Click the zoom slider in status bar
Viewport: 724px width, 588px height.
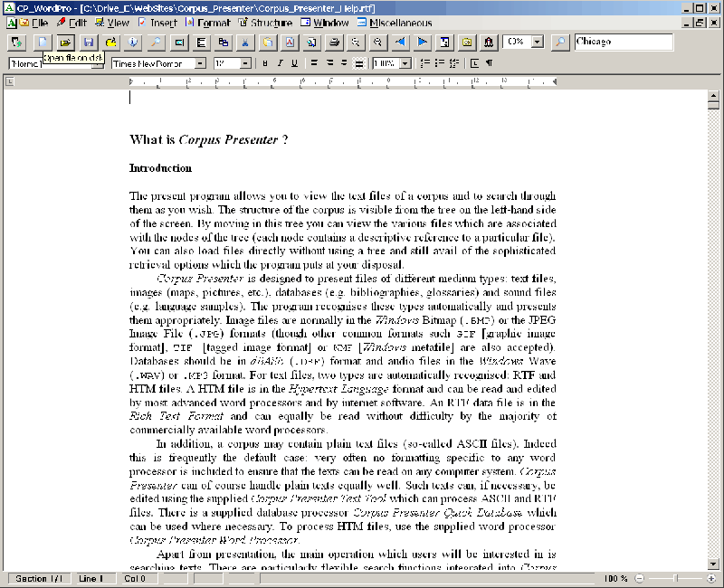pos(674,578)
